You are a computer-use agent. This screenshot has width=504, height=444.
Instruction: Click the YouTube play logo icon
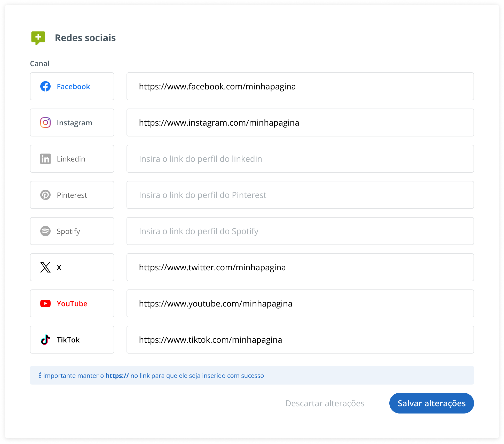pyautogui.click(x=45, y=303)
